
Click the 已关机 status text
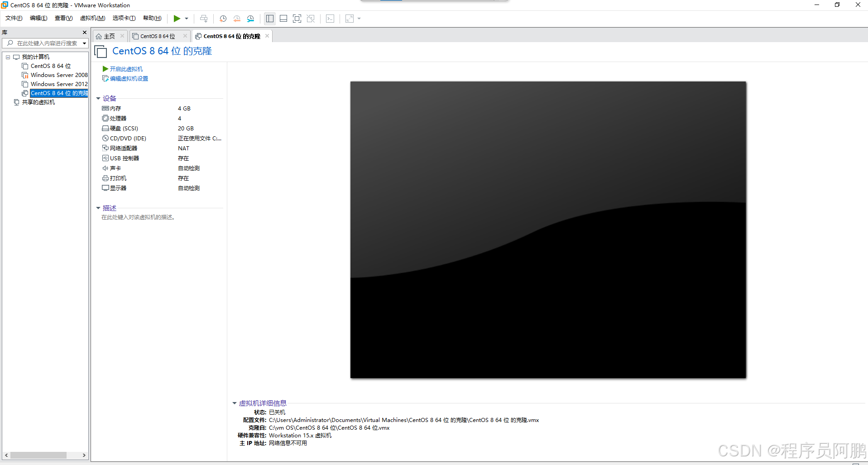pos(277,412)
